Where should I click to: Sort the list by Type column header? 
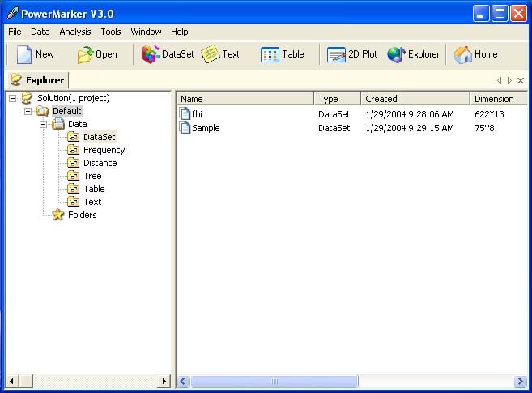coord(337,99)
